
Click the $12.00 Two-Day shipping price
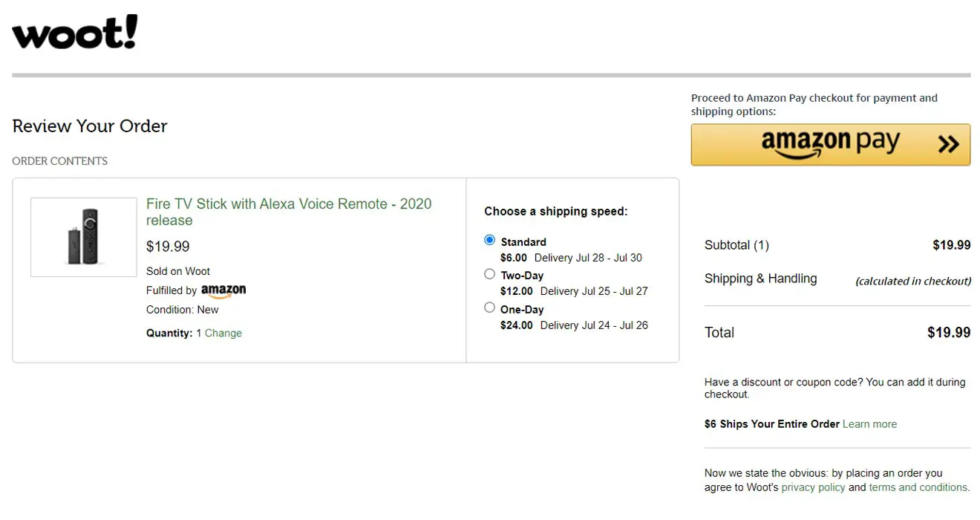coord(517,291)
